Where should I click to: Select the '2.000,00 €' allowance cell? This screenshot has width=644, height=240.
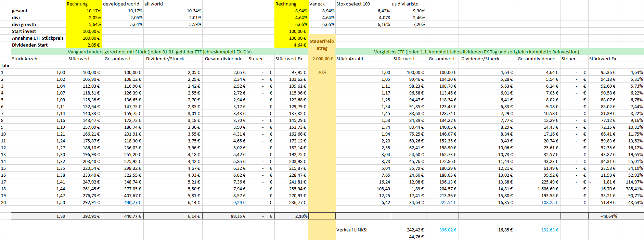pyautogui.click(x=322, y=59)
